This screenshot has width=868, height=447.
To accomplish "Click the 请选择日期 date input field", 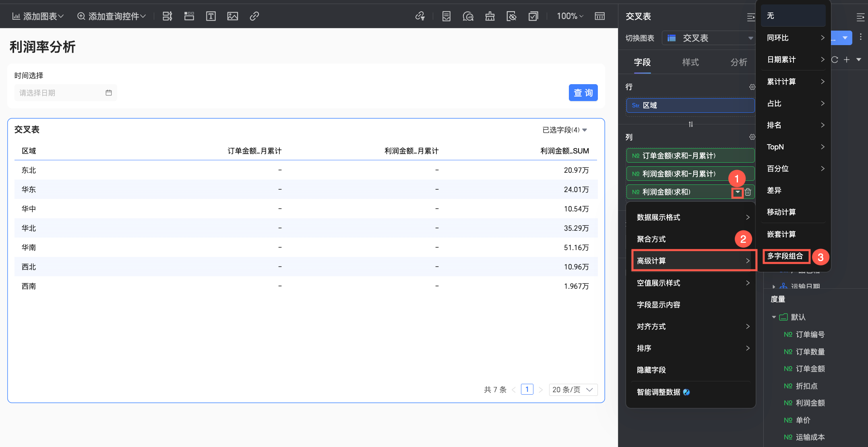I will point(66,93).
